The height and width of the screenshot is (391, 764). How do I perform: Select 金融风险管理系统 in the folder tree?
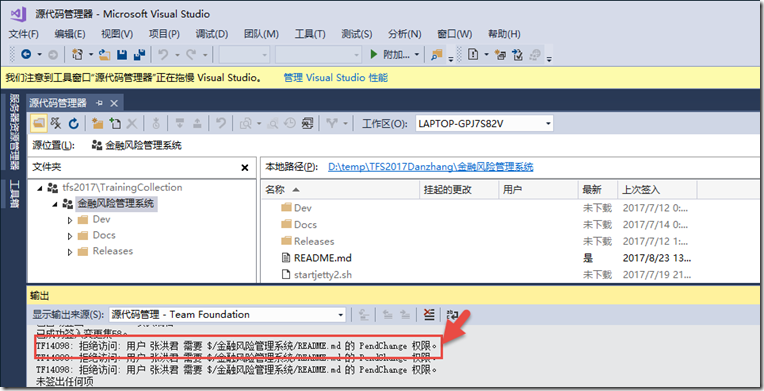coord(115,204)
